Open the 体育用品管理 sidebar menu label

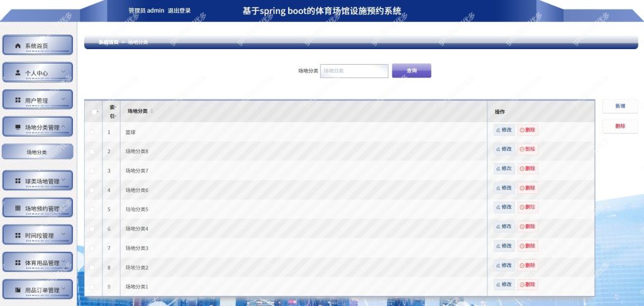(x=42, y=263)
